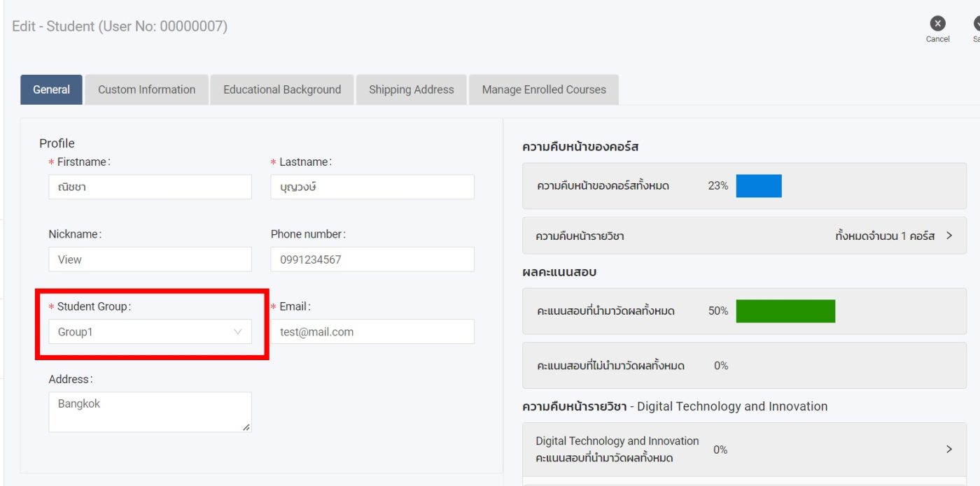980x486 pixels.
Task: Click the Firstname input field
Action: (150, 187)
